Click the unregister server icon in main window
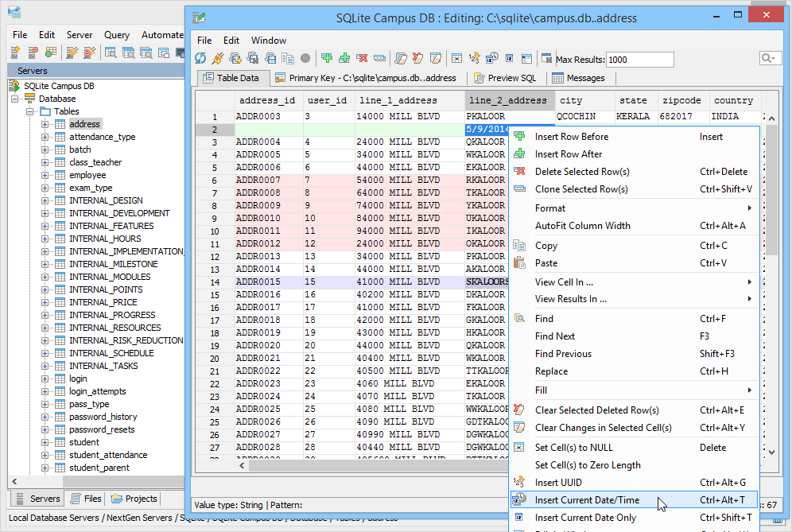Screen dimensions: 792x532 [33, 52]
